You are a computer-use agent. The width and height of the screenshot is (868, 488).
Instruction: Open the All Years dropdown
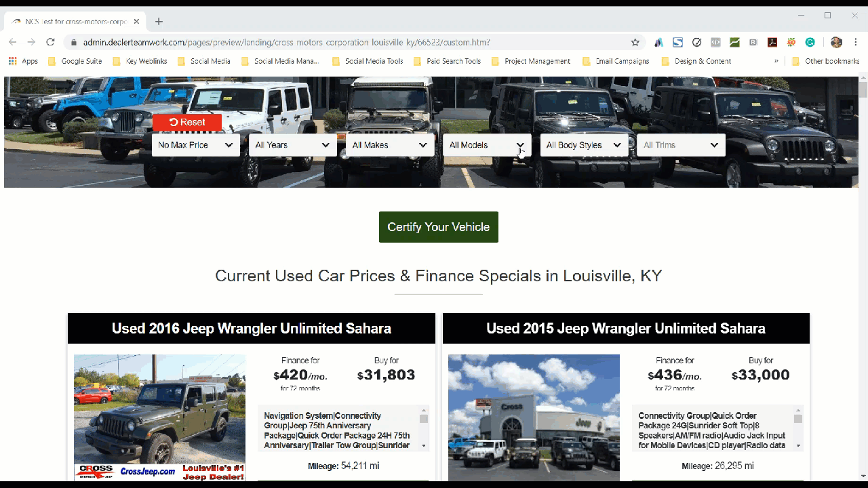click(x=292, y=145)
